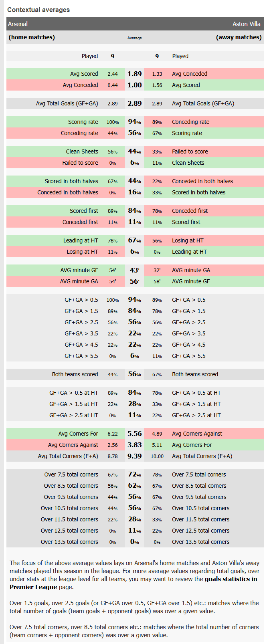Click Aston Villa's AVG minute GA label
The image size is (269, 644).
tap(191, 270)
